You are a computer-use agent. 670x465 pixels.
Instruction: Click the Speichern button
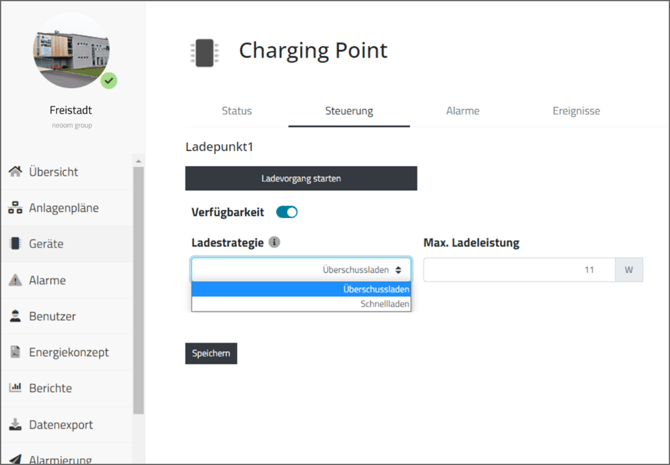click(x=211, y=353)
